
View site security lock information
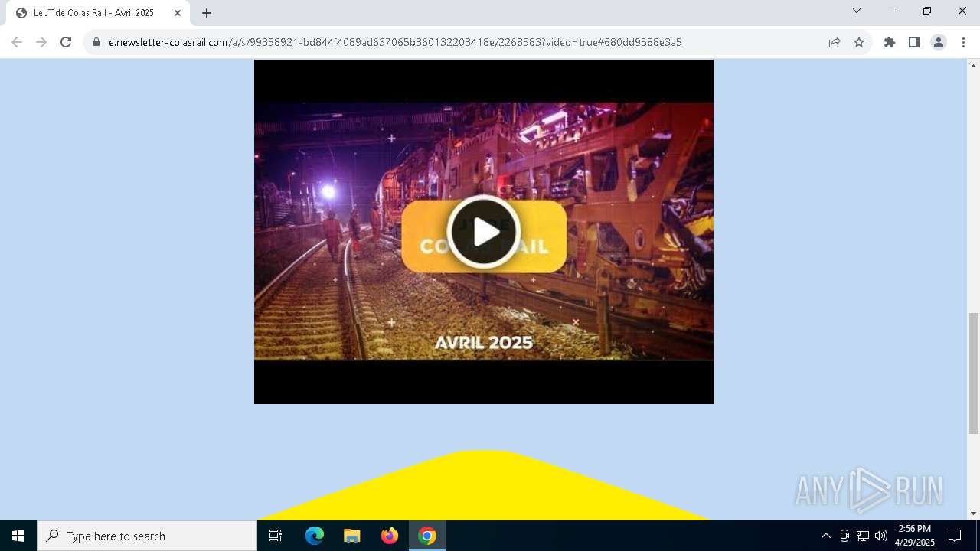(96, 42)
